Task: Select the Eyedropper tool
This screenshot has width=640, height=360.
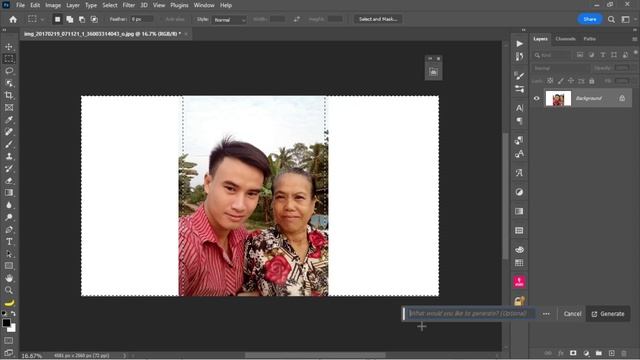Action: (x=9, y=120)
